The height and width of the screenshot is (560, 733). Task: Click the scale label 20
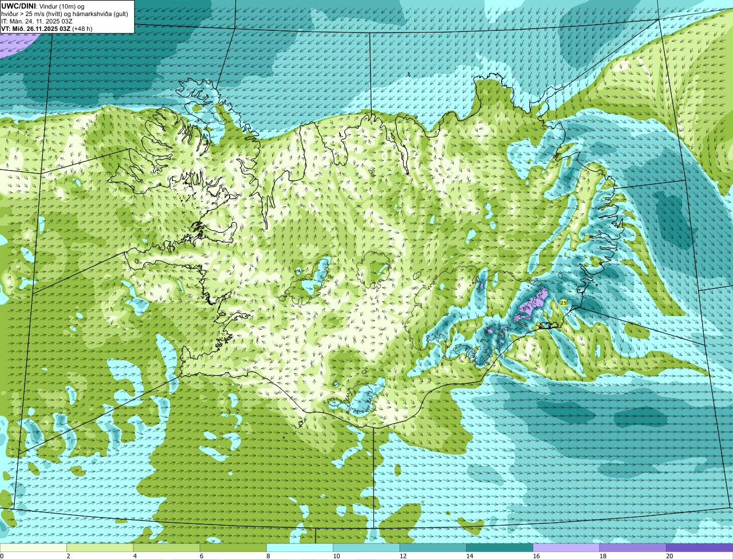pos(669,556)
